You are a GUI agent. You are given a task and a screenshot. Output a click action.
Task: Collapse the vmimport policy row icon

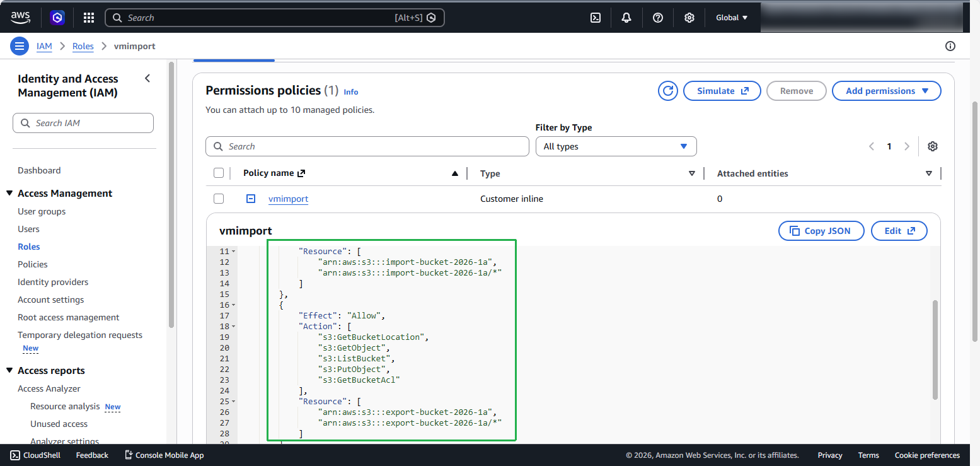tap(250, 199)
